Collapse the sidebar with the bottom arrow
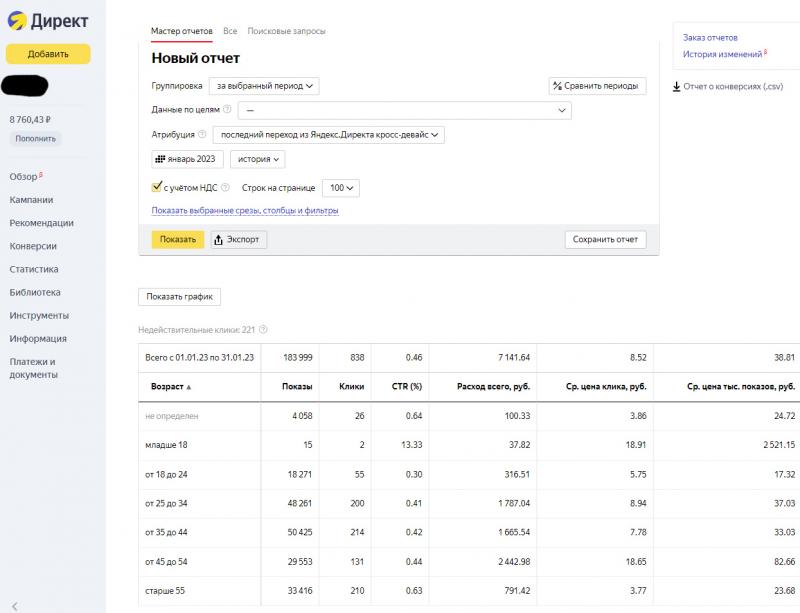800x613 pixels. coord(14,606)
